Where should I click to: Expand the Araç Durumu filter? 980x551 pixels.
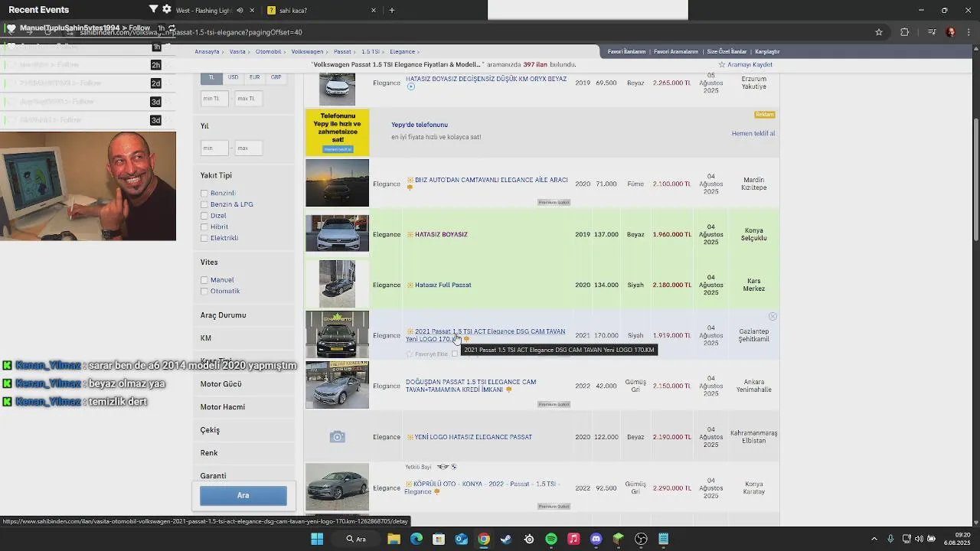click(x=223, y=315)
